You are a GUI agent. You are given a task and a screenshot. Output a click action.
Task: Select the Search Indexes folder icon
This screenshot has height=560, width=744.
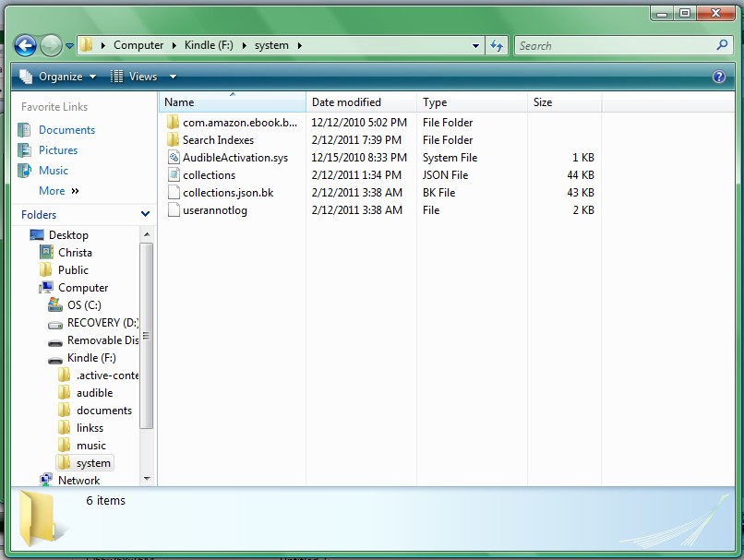[x=174, y=140]
